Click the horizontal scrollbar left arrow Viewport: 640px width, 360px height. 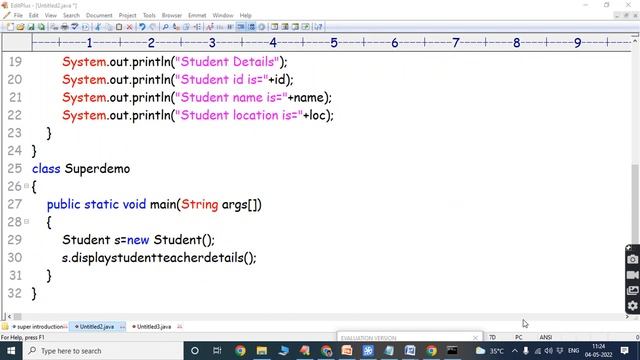(9, 317)
